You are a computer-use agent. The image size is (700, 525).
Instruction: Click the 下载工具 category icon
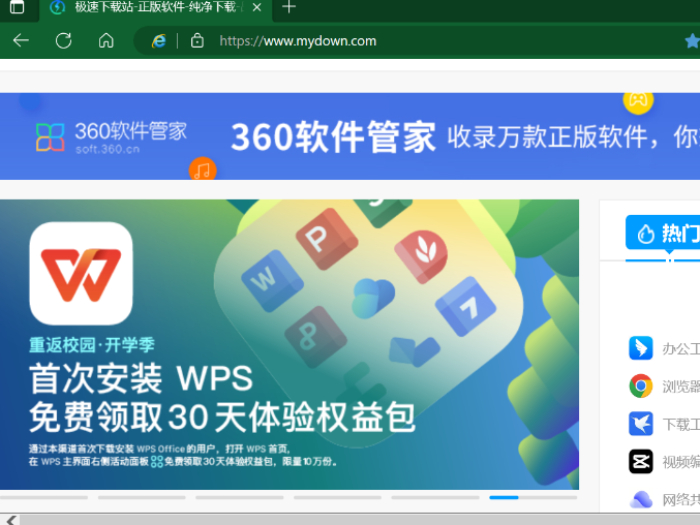pyautogui.click(x=641, y=424)
